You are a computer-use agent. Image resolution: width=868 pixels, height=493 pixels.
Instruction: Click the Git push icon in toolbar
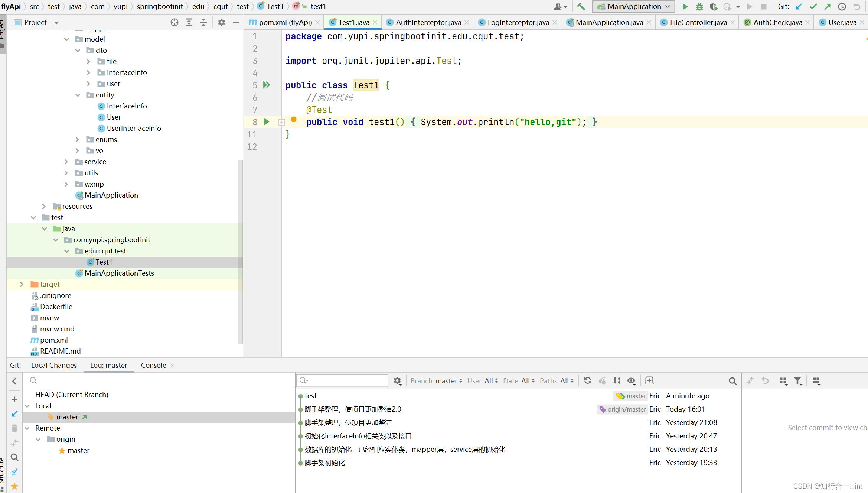pos(828,7)
